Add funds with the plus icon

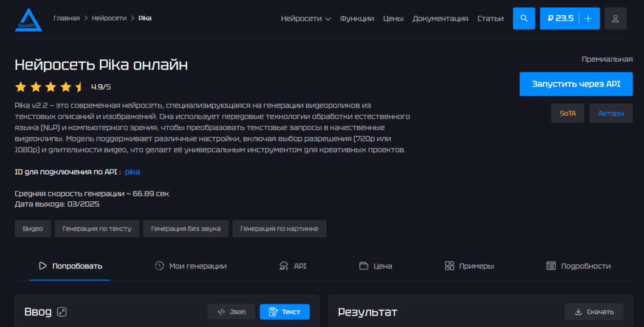click(x=588, y=19)
